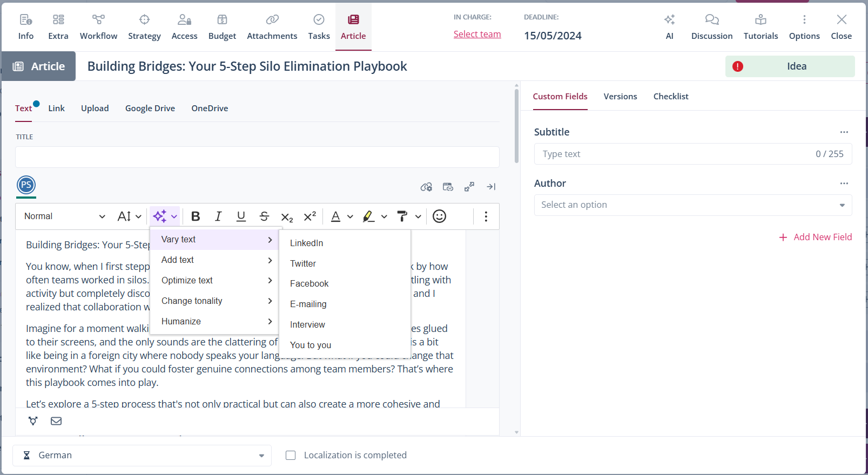
Task: Check the Localization is completed checkbox
Action: pyautogui.click(x=291, y=455)
